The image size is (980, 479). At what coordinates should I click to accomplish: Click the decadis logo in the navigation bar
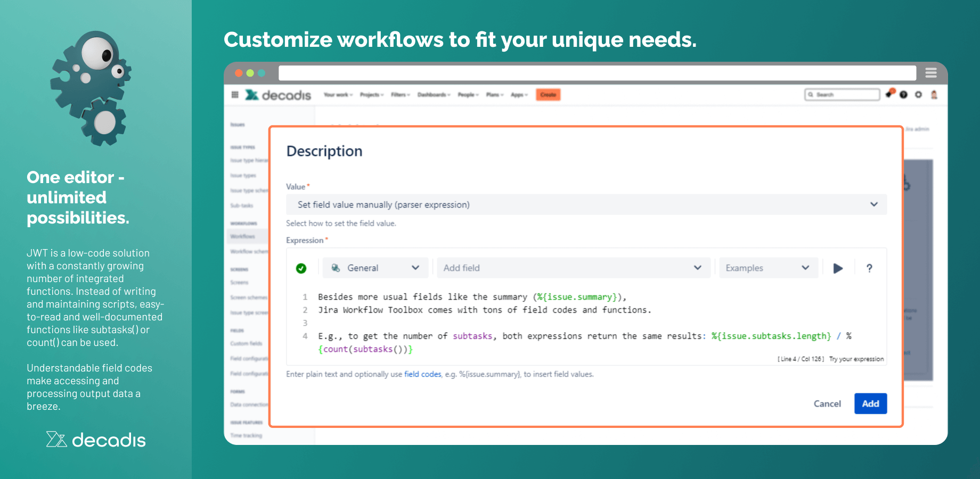(x=278, y=95)
